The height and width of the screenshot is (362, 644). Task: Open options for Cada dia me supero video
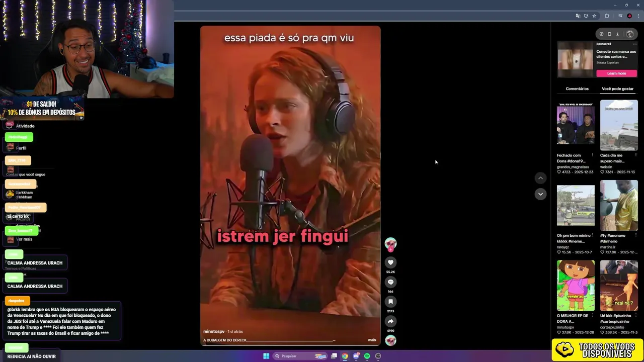[x=635, y=155]
